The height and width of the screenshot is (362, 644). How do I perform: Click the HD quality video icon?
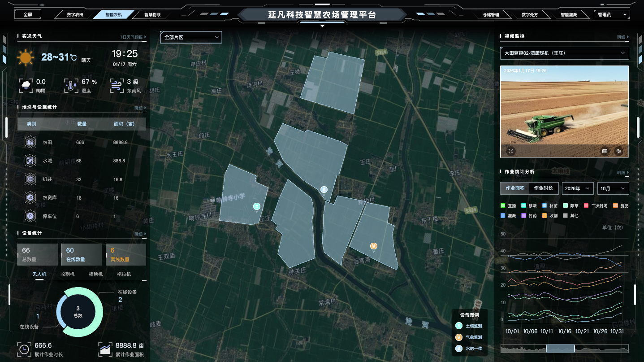pos(605,151)
